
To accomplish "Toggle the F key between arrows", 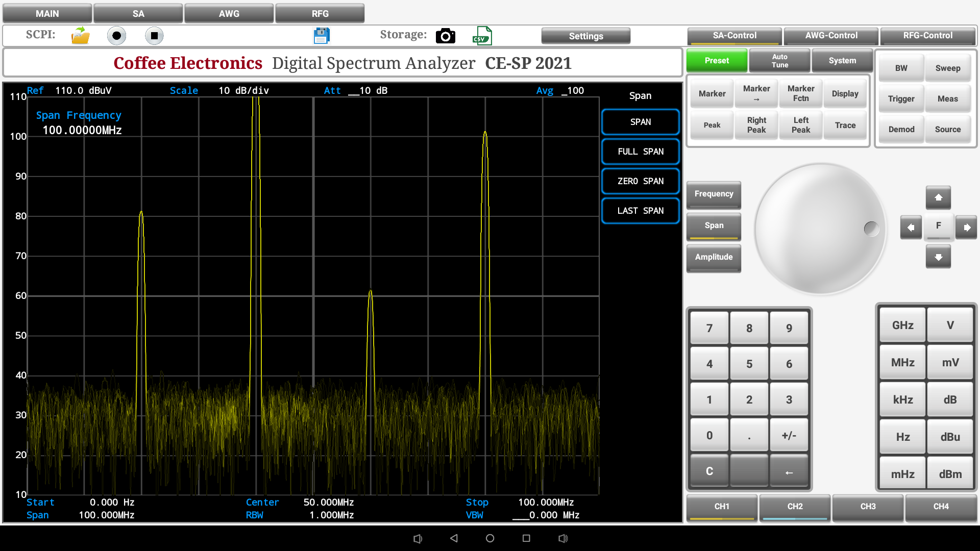I will 938,226.
